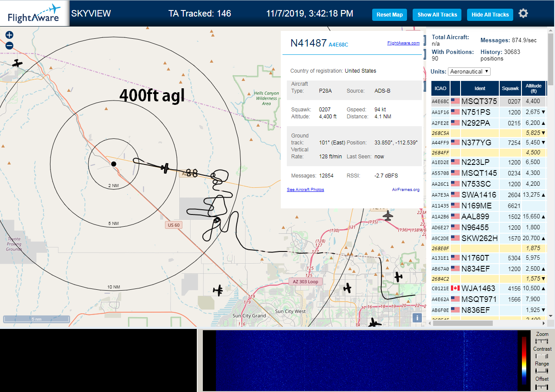Sort table by ICAO column header
This screenshot has width=555, height=392.
[x=440, y=88]
